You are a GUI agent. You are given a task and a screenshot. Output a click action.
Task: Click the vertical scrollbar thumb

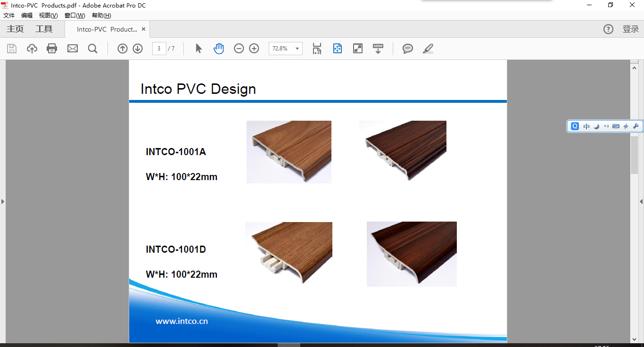[634, 155]
